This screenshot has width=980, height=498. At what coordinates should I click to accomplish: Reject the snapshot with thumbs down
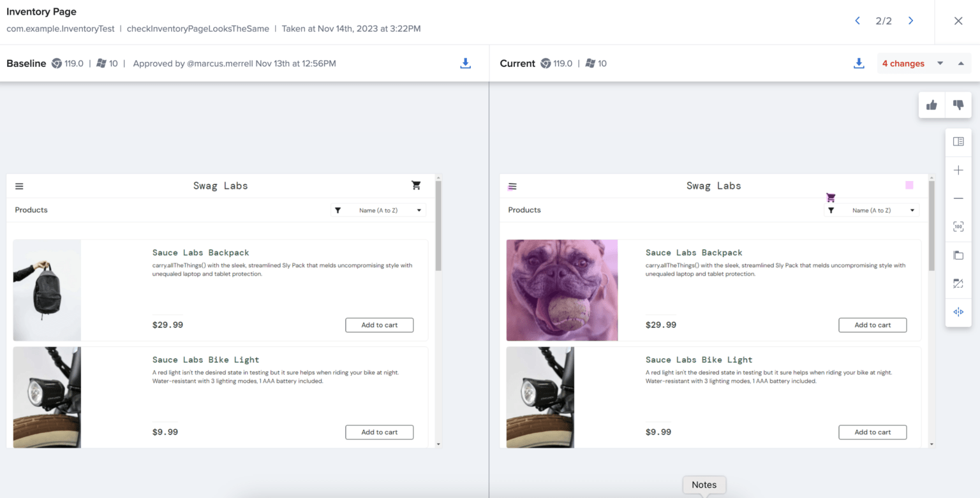point(958,105)
